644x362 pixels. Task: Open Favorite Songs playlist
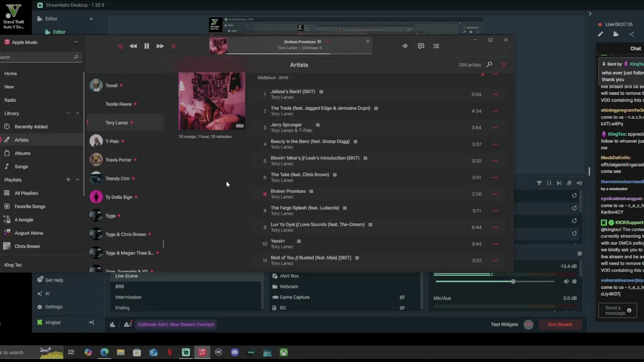[30, 207]
